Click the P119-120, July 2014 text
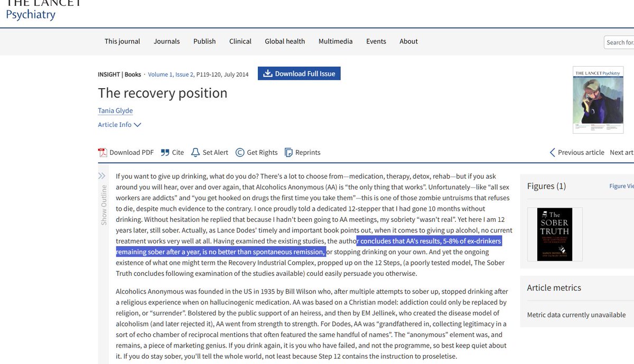The width and height of the screenshot is (634, 364). click(222, 74)
